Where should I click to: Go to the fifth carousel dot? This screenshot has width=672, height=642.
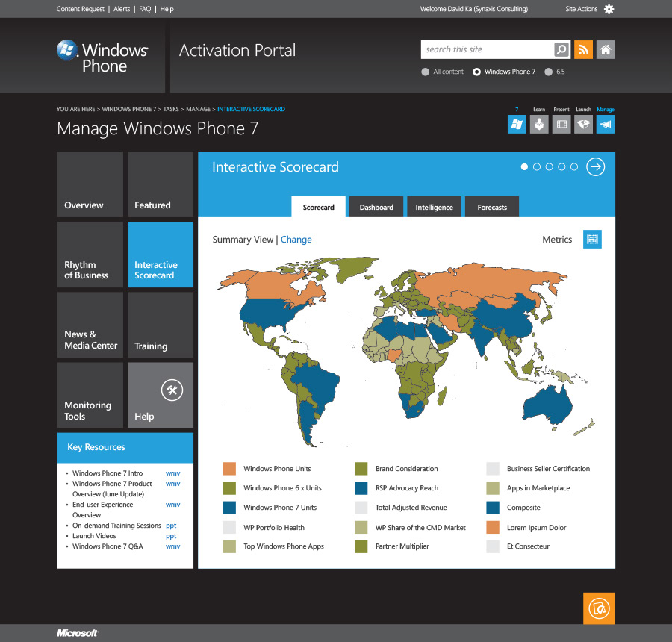[x=574, y=166]
